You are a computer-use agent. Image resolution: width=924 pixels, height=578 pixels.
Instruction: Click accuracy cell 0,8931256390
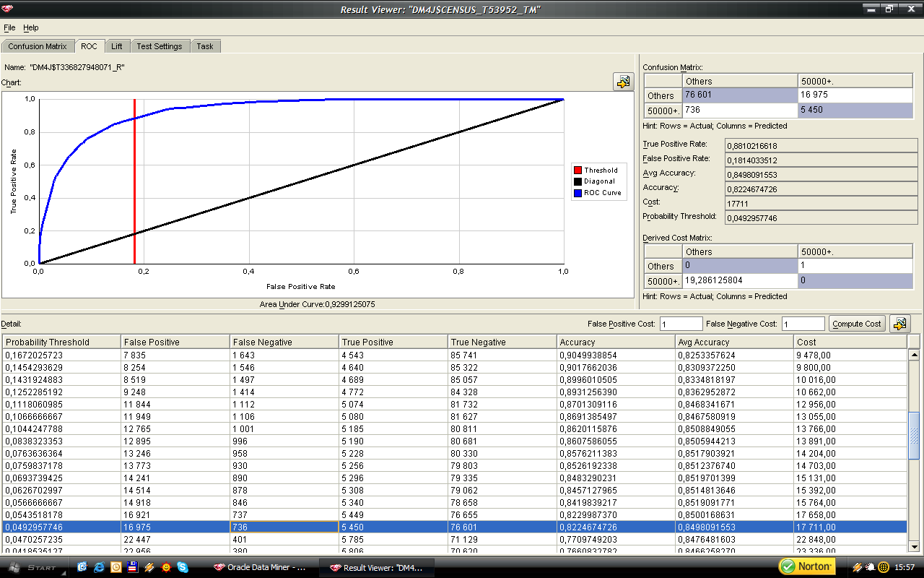tap(616, 392)
